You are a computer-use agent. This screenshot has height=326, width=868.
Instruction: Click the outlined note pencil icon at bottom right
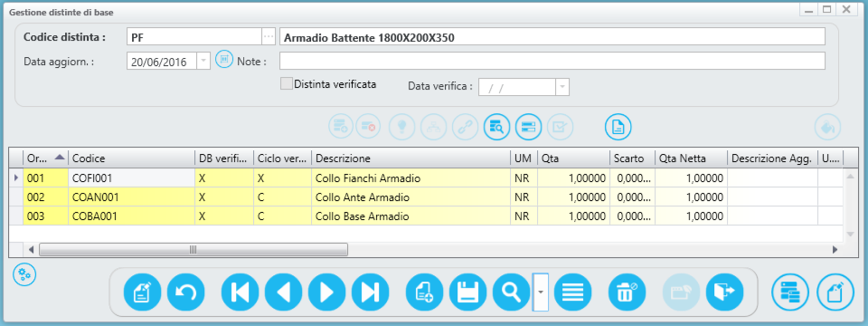pos(835,292)
